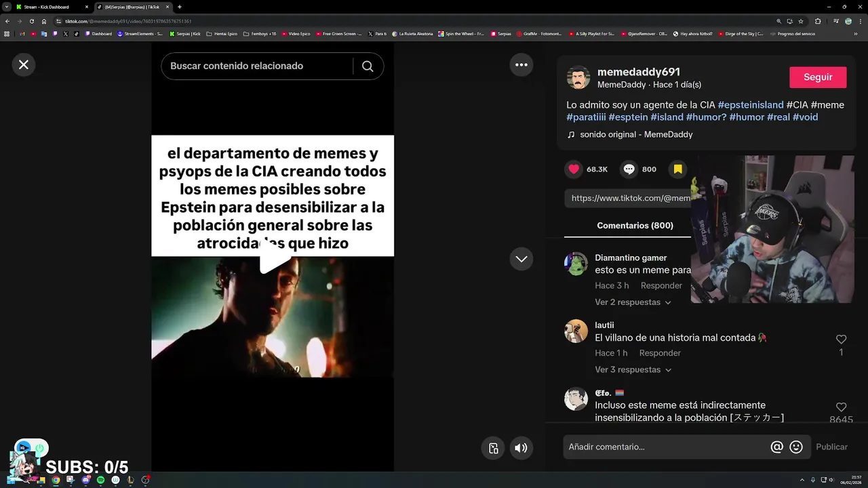Screen dimensions: 868x488
Task: Open the memedaddy691 profile name
Action: pyautogui.click(x=639, y=72)
